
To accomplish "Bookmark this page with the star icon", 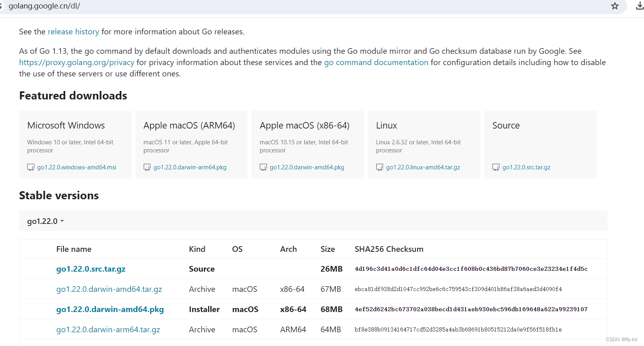I will tap(615, 6).
